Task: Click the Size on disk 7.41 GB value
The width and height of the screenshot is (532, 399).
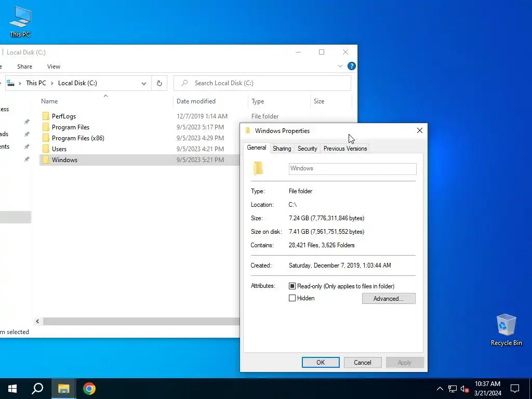Action: pyautogui.click(x=326, y=232)
